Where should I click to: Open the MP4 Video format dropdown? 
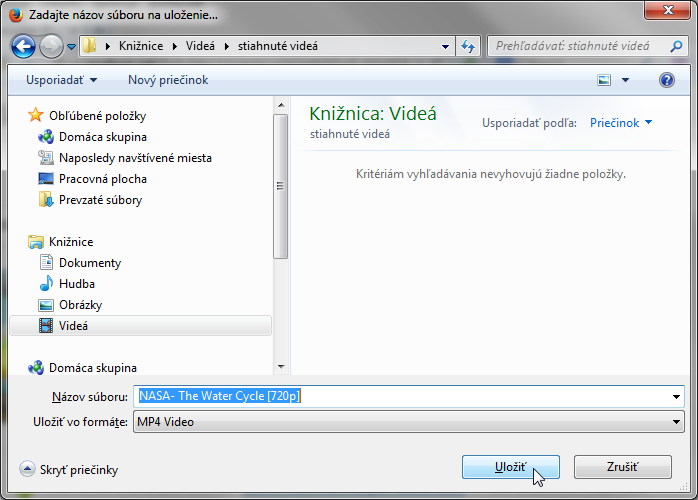[409, 422]
